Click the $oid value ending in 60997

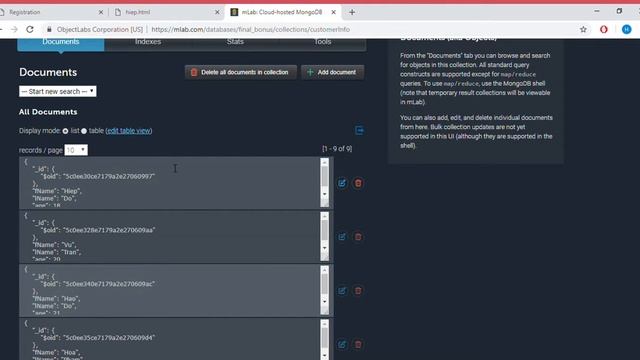tap(109, 176)
